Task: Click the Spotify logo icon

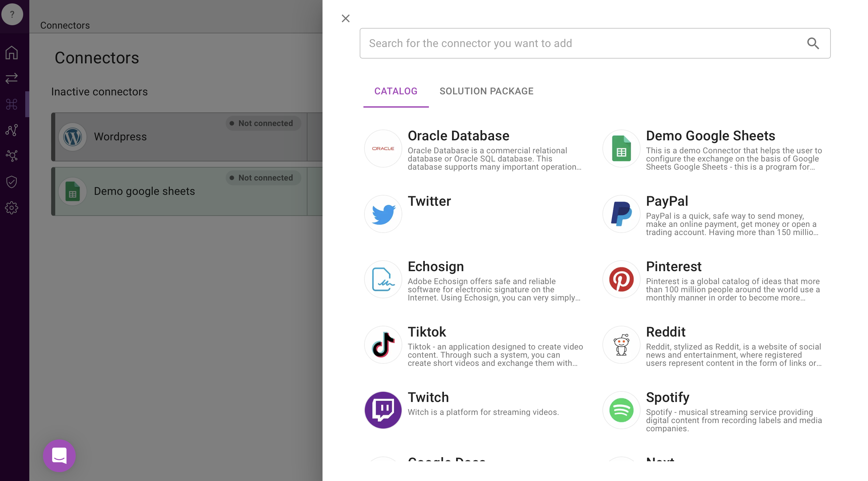Action: 622,410
